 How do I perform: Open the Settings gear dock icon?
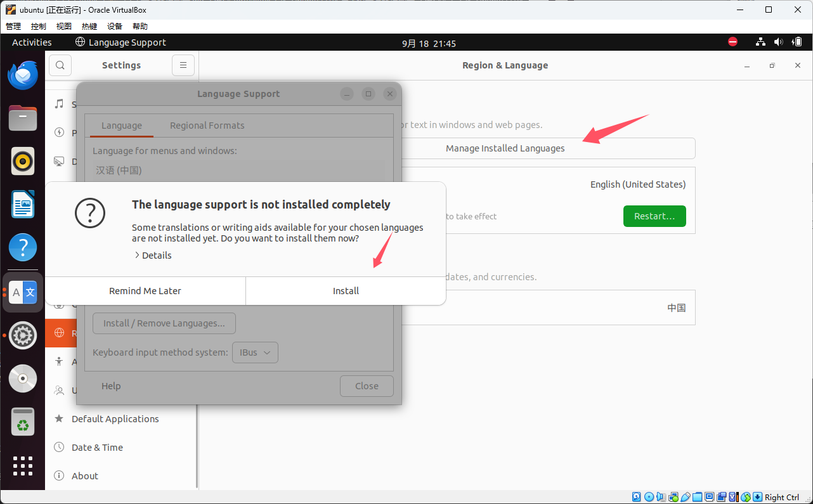[23, 335]
